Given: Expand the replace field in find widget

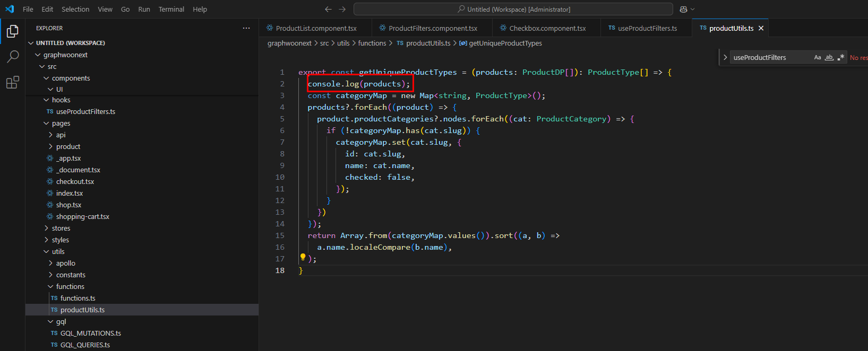Looking at the screenshot, I should point(725,57).
